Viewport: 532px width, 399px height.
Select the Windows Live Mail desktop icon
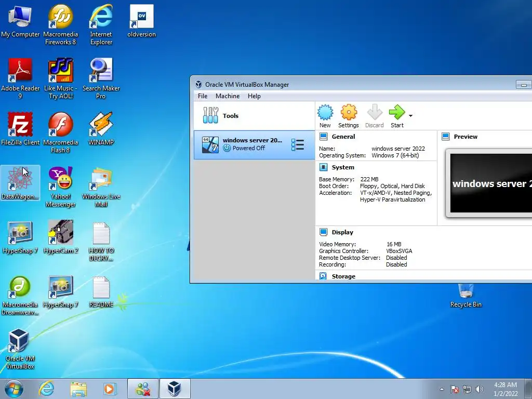point(101,187)
